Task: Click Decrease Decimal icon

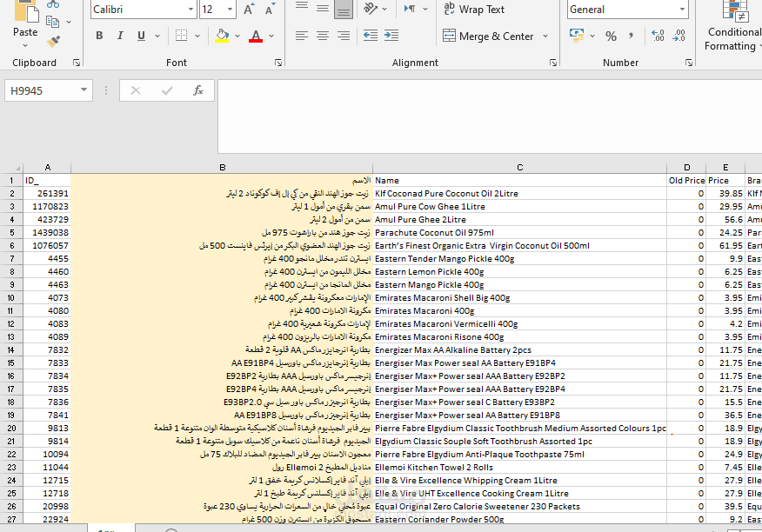Action: (x=678, y=36)
